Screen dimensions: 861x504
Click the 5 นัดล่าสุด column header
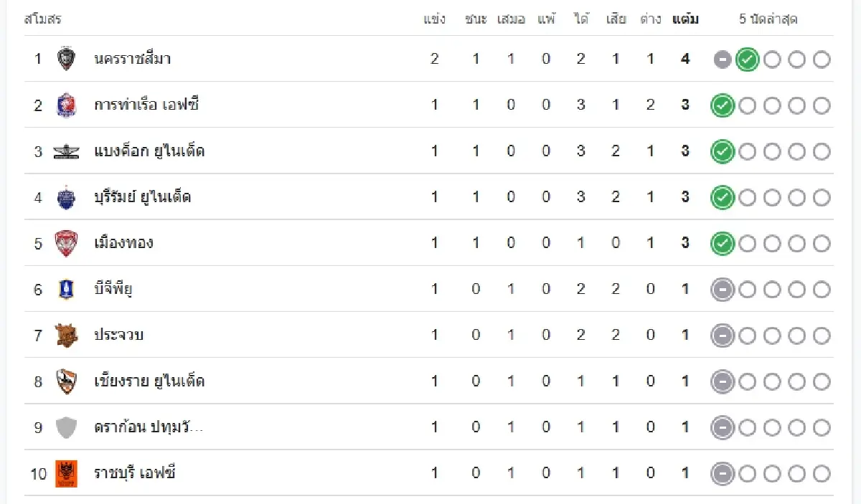tap(768, 19)
